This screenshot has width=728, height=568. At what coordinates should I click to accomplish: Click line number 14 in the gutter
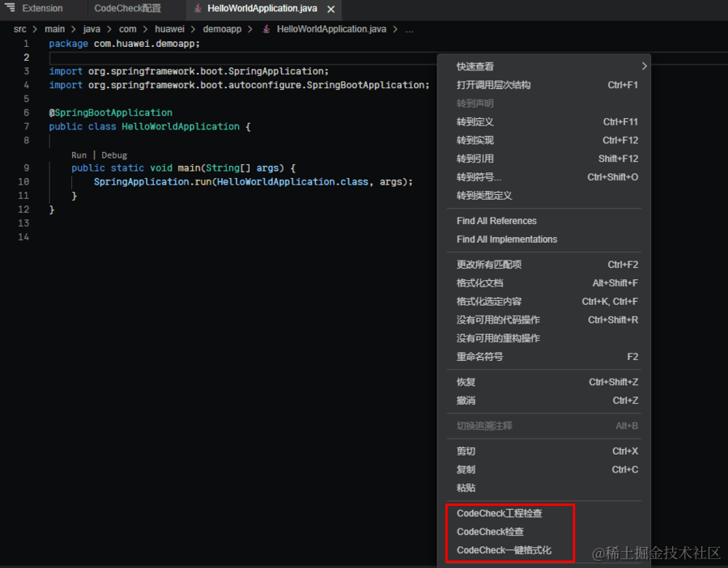[x=23, y=237]
